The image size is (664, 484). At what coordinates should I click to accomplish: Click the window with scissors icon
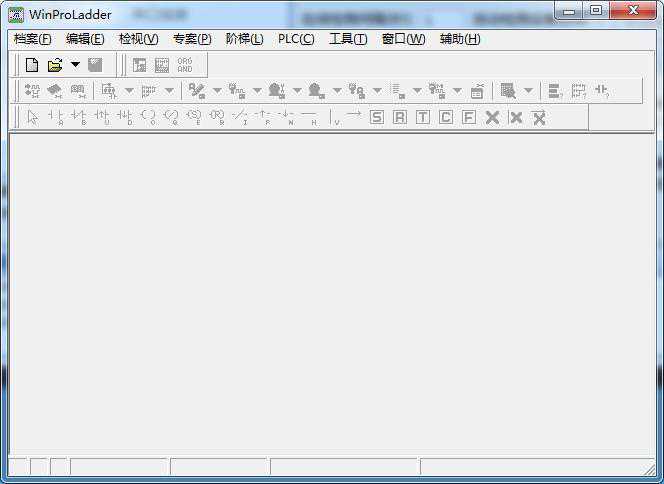(x=477, y=91)
